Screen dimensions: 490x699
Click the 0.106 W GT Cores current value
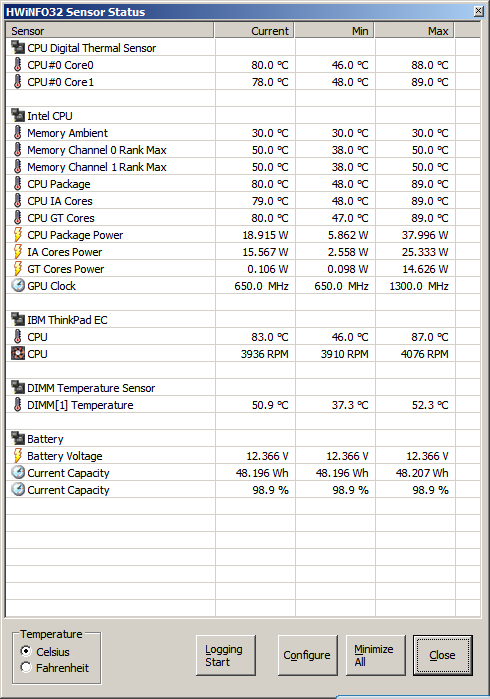click(x=268, y=269)
